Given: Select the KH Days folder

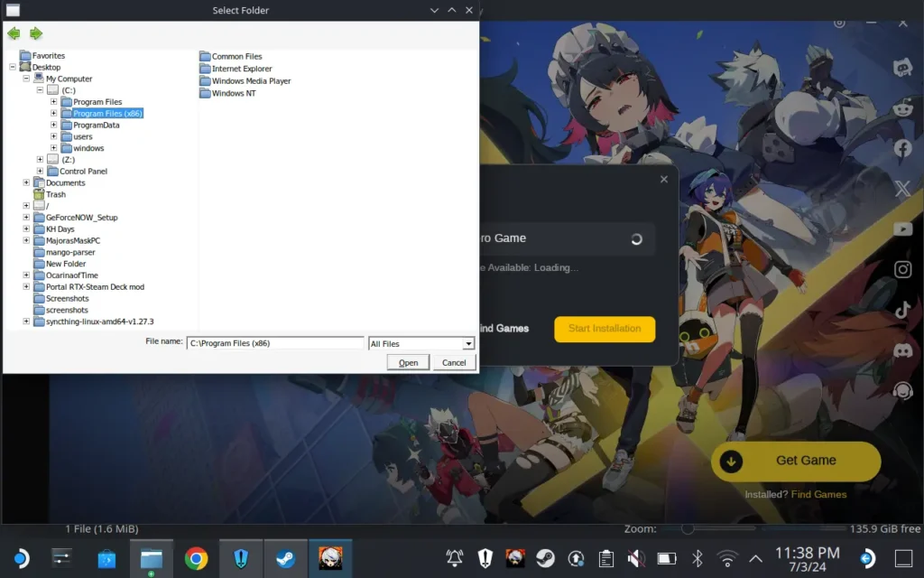Looking at the screenshot, I should point(60,228).
